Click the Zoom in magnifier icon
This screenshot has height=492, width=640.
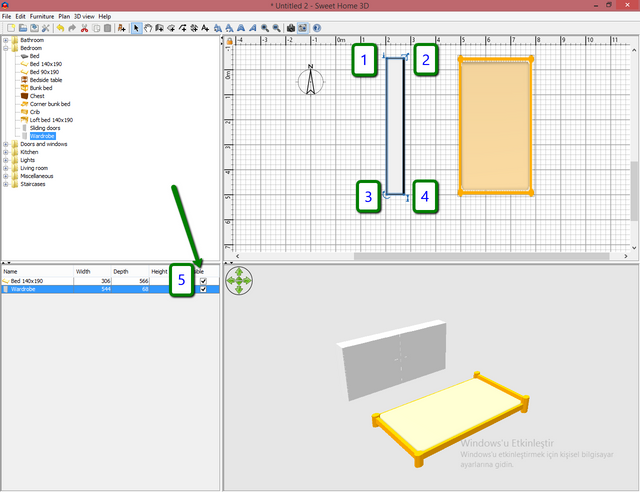tap(265, 28)
